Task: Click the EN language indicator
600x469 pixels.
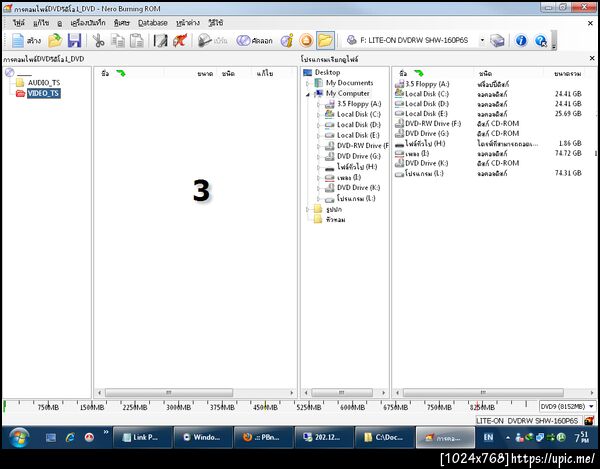Action: (488, 437)
